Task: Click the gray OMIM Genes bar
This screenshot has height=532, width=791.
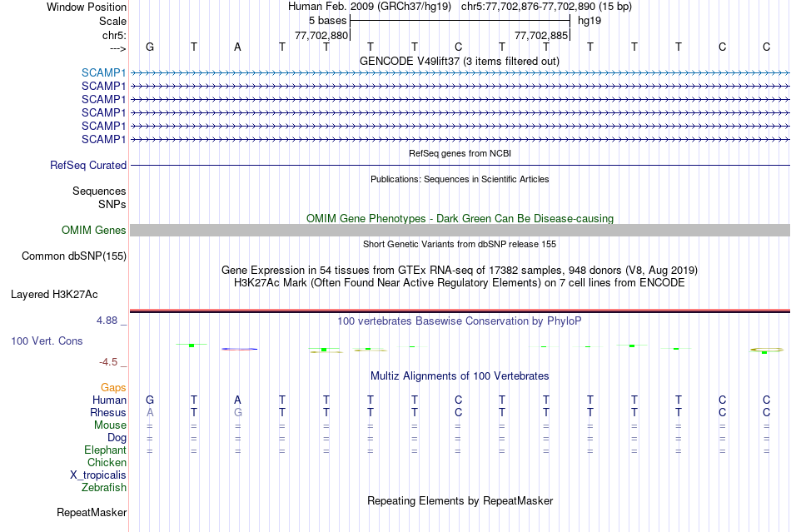Action: (x=460, y=230)
